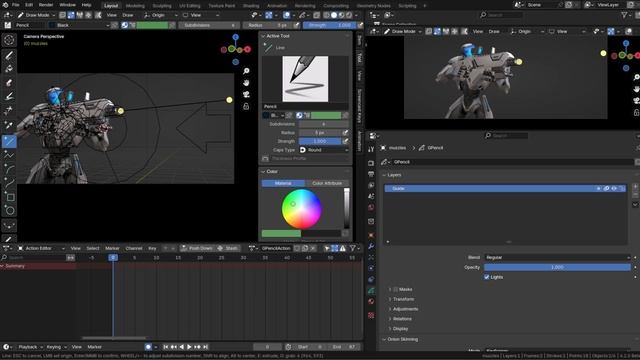Toggle the Lights checkbox
This screenshot has height=360, width=640.
coord(487,277)
